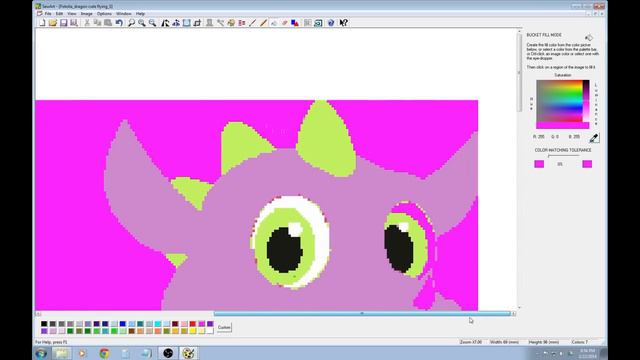Click the Open folder toolbar icon
The width and height of the screenshot is (640, 360).
coord(53,23)
